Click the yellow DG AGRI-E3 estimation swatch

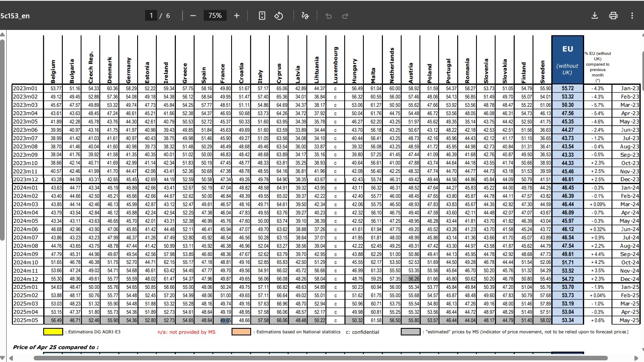click(53, 332)
